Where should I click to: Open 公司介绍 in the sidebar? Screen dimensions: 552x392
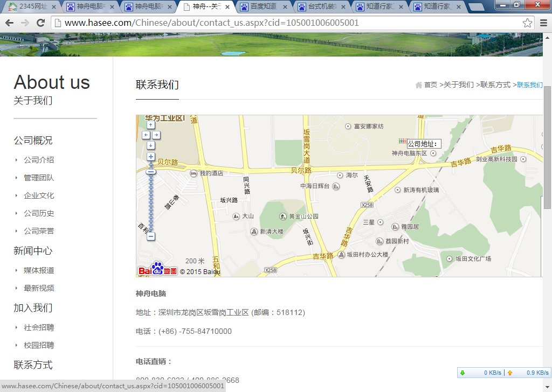pyautogui.click(x=39, y=160)
